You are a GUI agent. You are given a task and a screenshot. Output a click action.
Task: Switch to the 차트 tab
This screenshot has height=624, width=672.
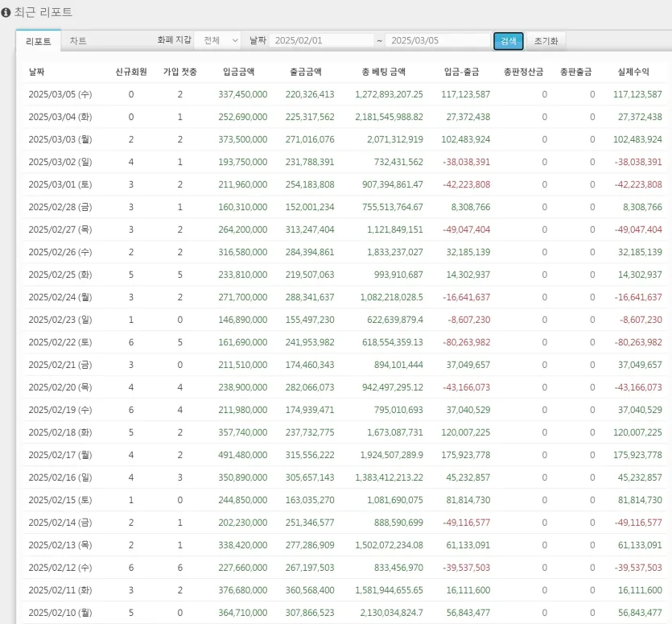[78, 41]
